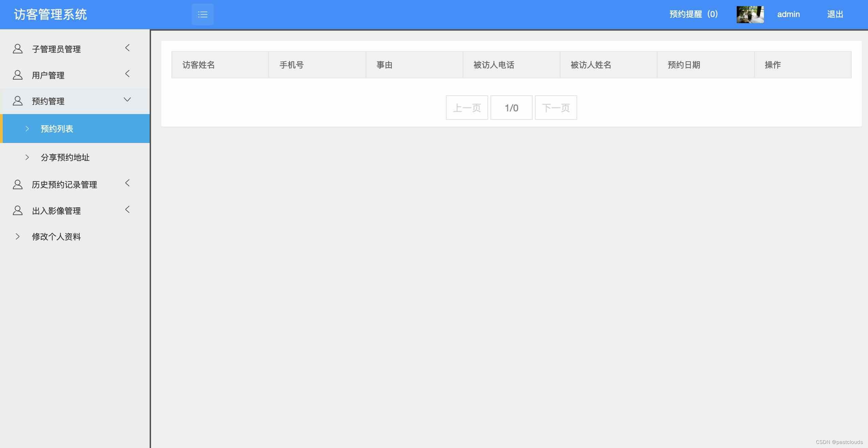Click the 1/0 page indicator
Image resolution: width=868 pixels, height=448 pixels.
pyautogui.click(x=512, y=108)
